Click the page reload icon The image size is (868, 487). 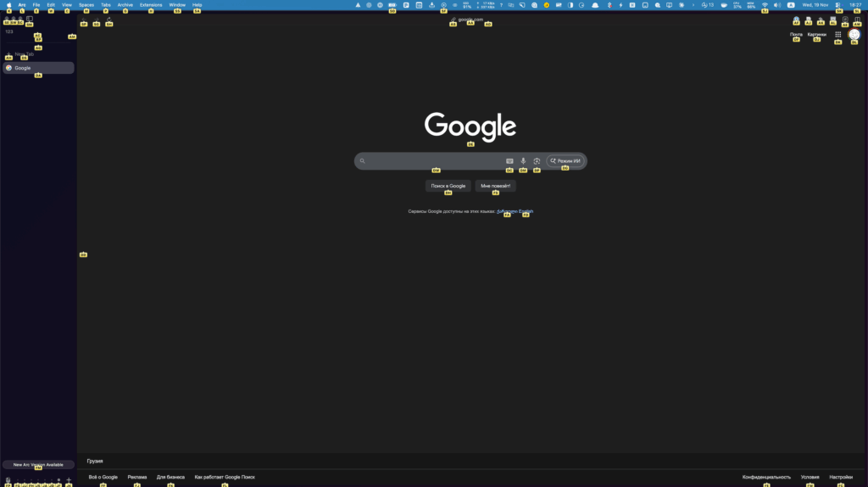(x=109, y=19)
